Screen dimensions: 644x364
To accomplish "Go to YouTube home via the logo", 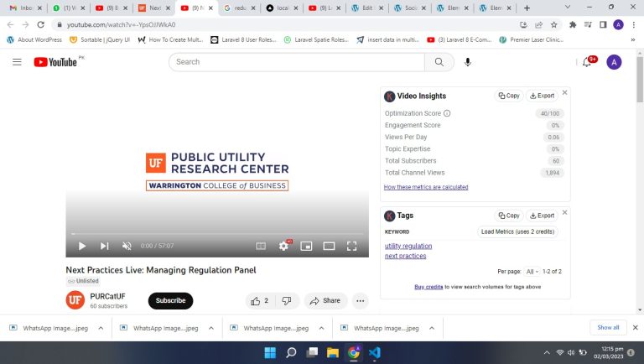I will (55, 62).
